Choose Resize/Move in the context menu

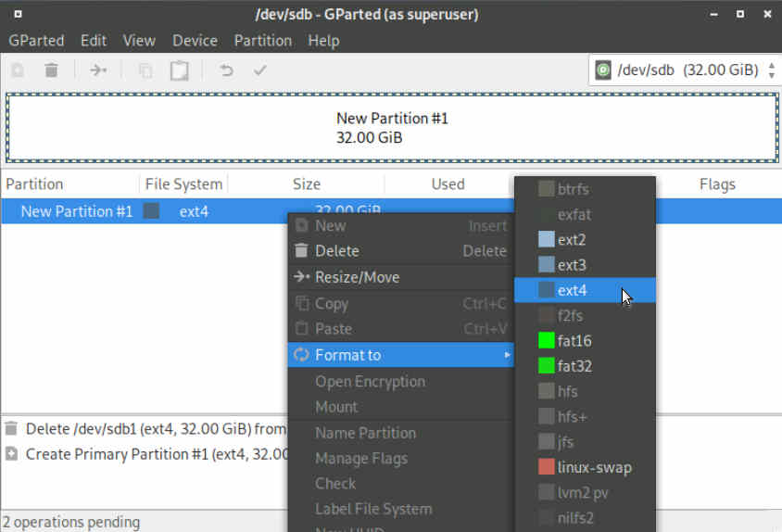click(x=401, y=277)
